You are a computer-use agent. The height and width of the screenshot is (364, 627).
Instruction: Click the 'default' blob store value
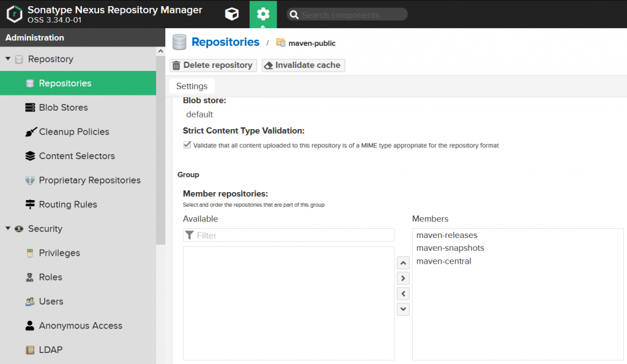pyautogui.click(x=200, y=114)
